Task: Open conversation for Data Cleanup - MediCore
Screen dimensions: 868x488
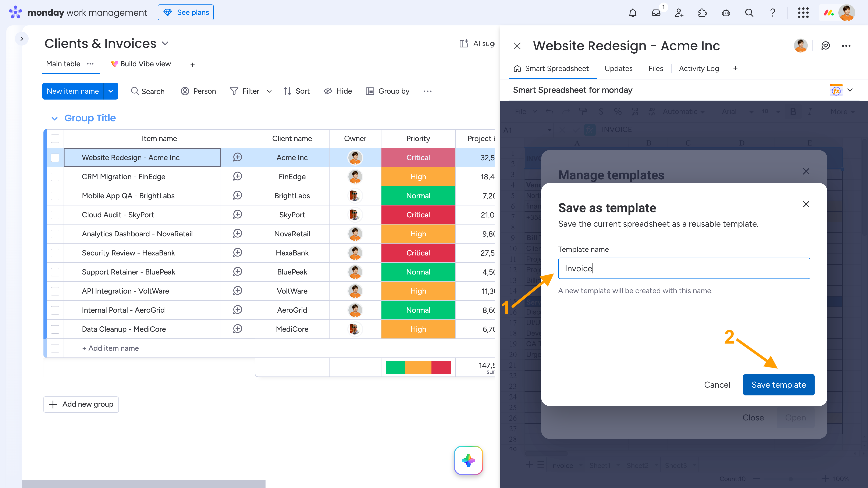Action: (238, 329)
